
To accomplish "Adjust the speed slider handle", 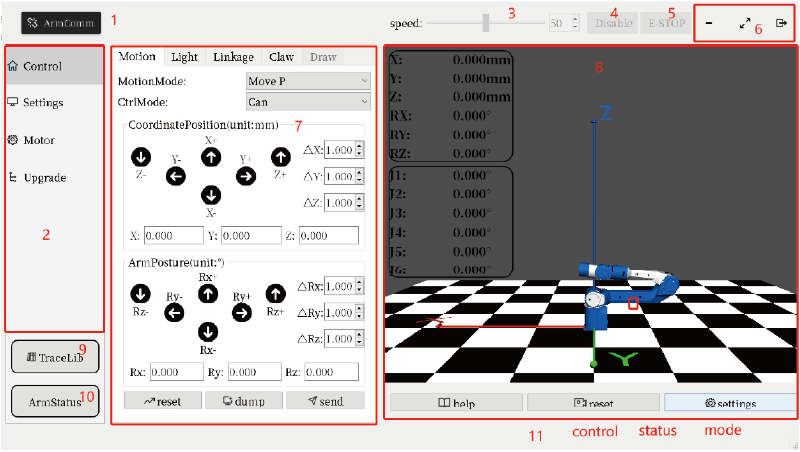I will (486, 22).
